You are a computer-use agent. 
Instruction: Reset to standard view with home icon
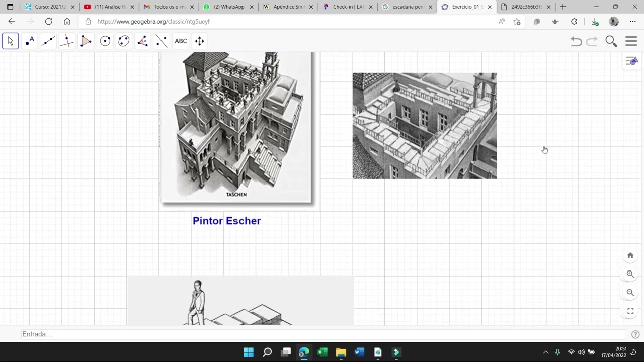pyautogui.click(x=630, y=255)
